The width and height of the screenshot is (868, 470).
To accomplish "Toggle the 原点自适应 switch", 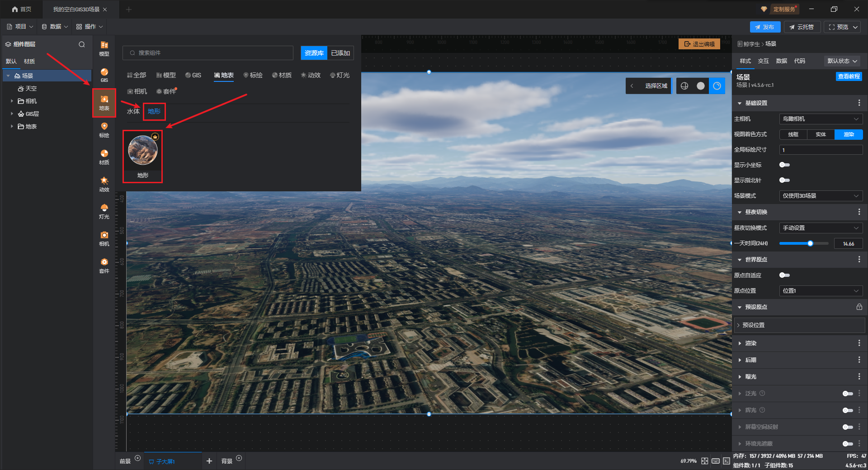I will point(784,275).
